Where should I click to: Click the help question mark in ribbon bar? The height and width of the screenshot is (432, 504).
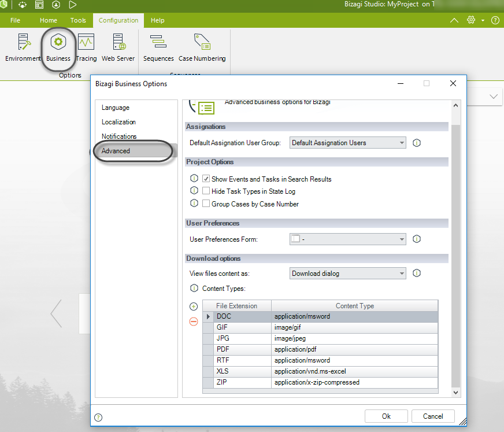495,20
